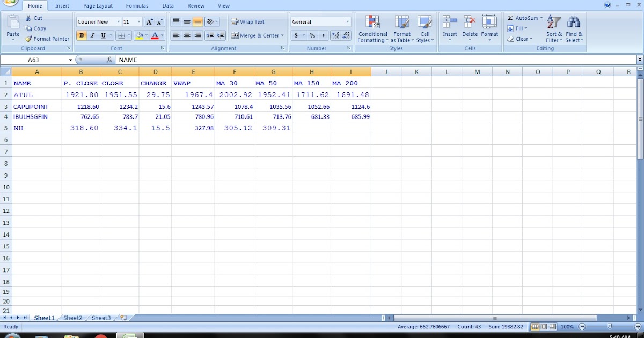
Task: Click Merge & Center
Action: [254, 35]
